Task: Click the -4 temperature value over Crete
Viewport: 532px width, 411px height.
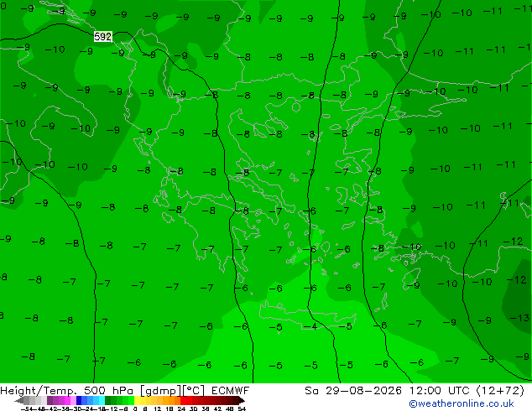Action: click(x=310, y=326)
